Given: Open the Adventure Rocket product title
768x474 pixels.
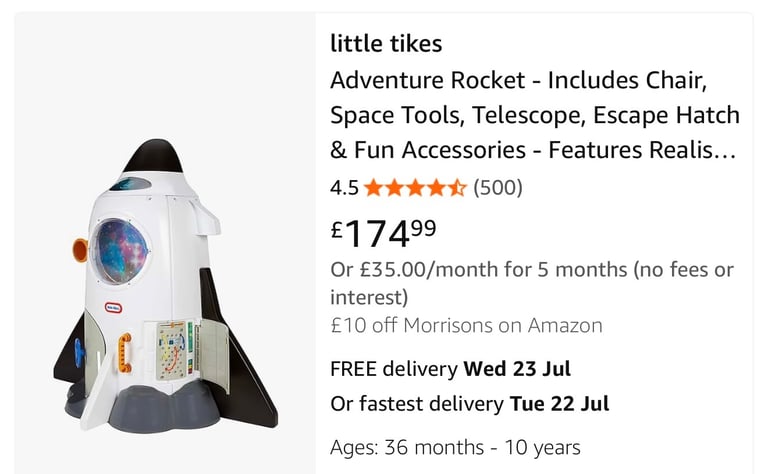Looking at the screenshot, I should [x=534, y=115].
